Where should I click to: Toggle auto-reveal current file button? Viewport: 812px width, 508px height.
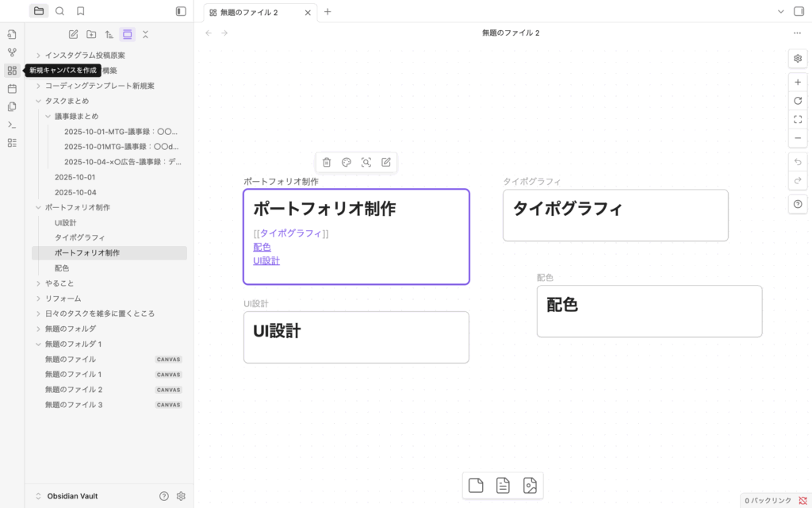(x=127, y=34)
